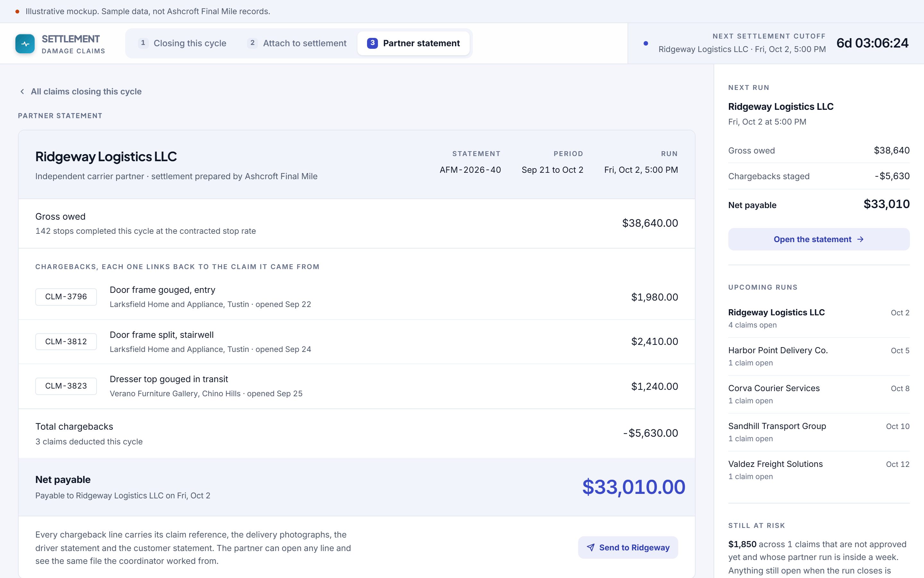Click the back chevron beside All claims closing
Viewport: 924px width, 578px height.
(x=22, y=92)
